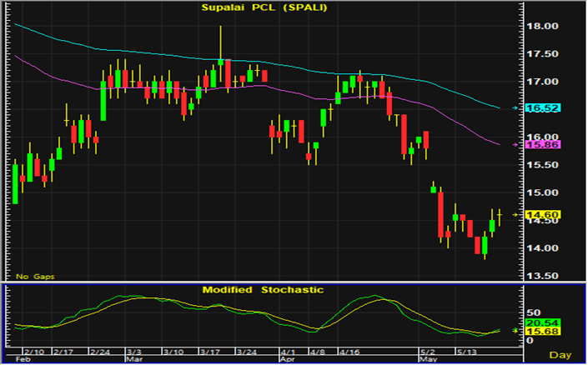Click the green 20.54 stochastic value label

(543, 322)
